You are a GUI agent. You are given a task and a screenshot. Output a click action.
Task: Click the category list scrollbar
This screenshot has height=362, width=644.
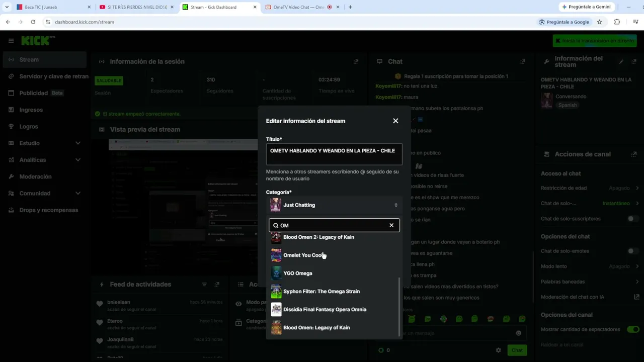[399, 307]
